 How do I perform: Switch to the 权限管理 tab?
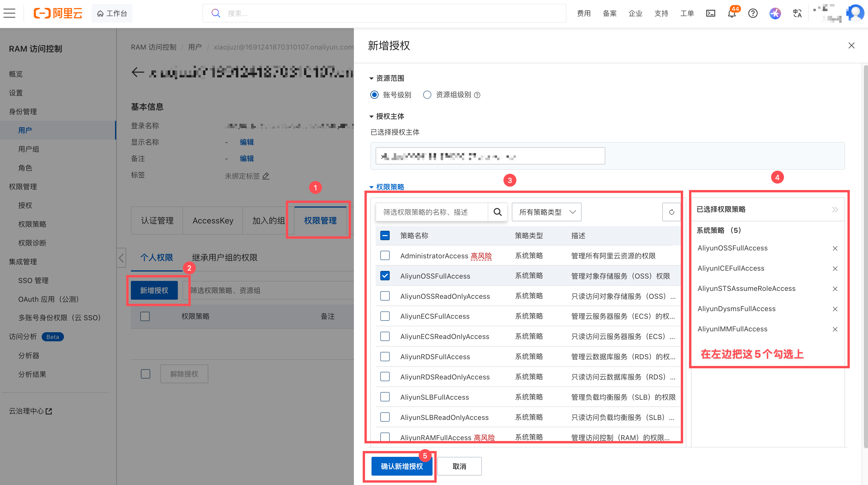(x=320, y=221)
